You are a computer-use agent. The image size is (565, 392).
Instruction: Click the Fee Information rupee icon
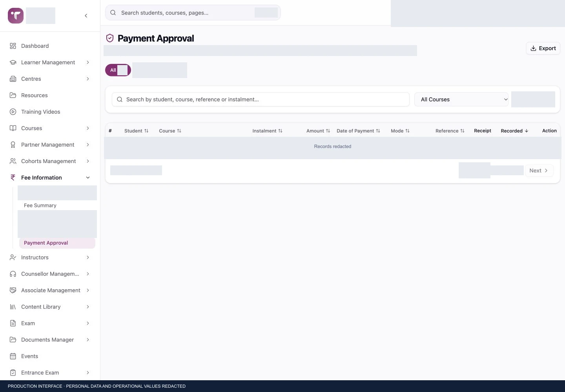coord(13,178)
